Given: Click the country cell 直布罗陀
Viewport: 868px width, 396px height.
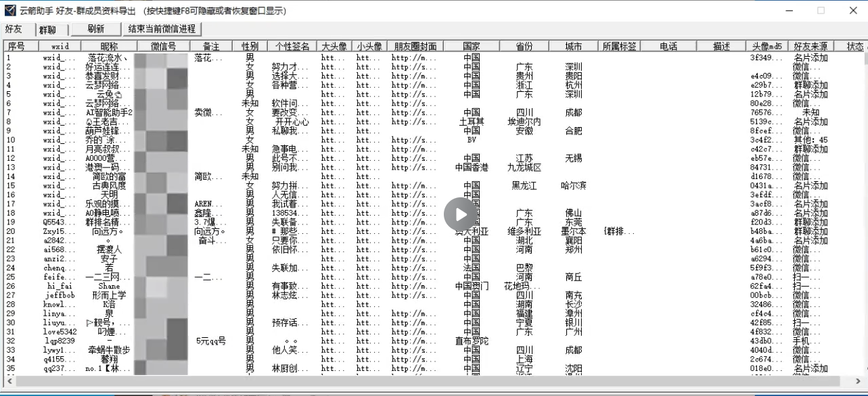Looking at the screenshot, I should click(472, 341).
